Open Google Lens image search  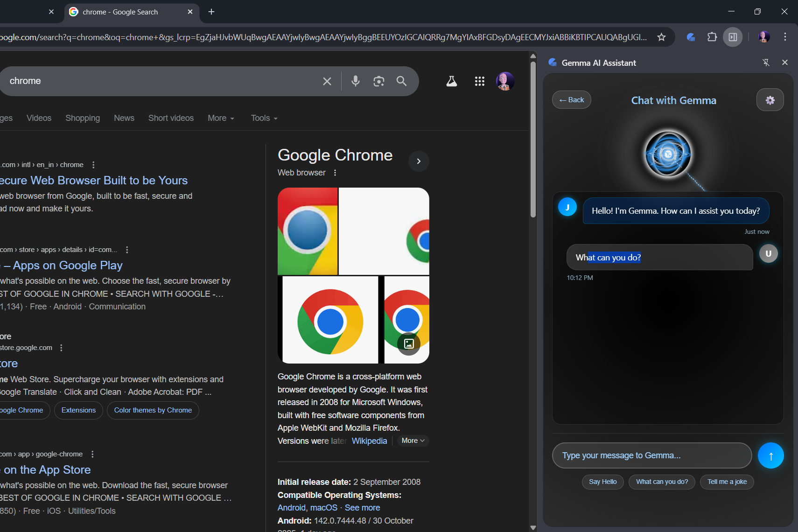click(379, 81)
